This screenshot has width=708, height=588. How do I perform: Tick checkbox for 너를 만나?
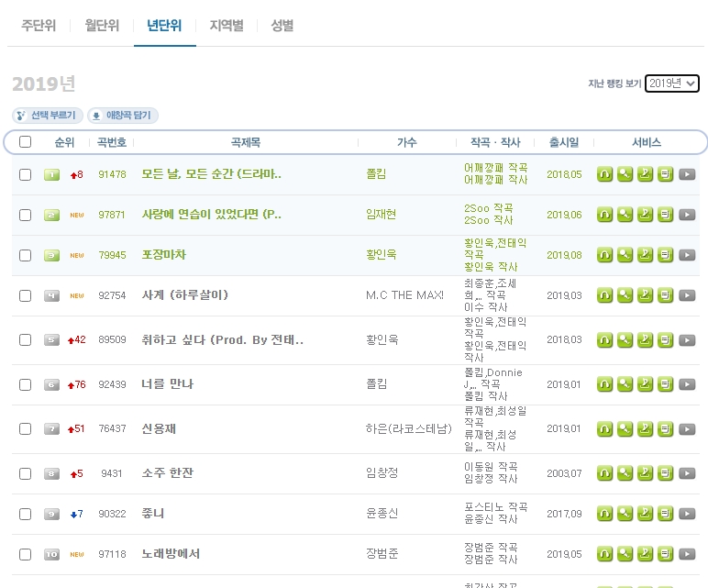pos(26,384)
